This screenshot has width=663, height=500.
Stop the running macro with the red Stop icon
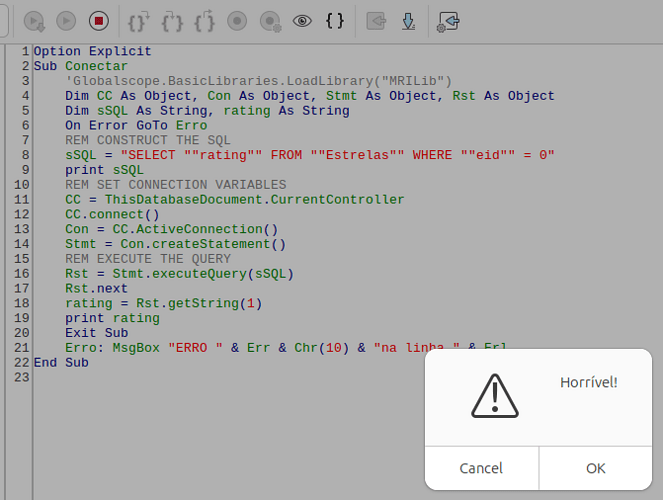pyautogui.click(x=98, y=20)
